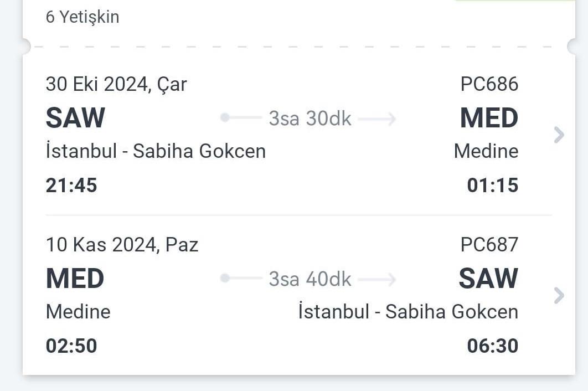
Task: Select the PC686 flight number
Action: 489,84
